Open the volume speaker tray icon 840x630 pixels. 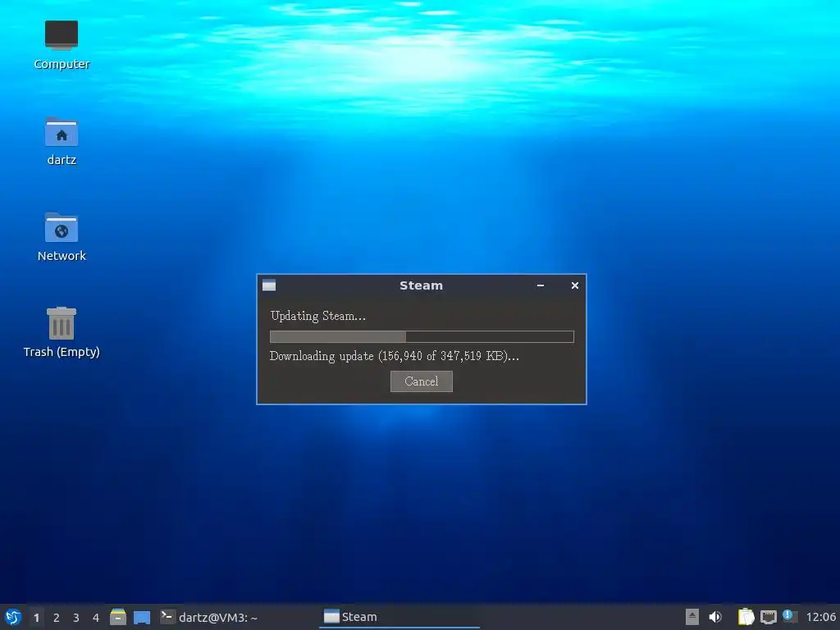coord(715,617)
